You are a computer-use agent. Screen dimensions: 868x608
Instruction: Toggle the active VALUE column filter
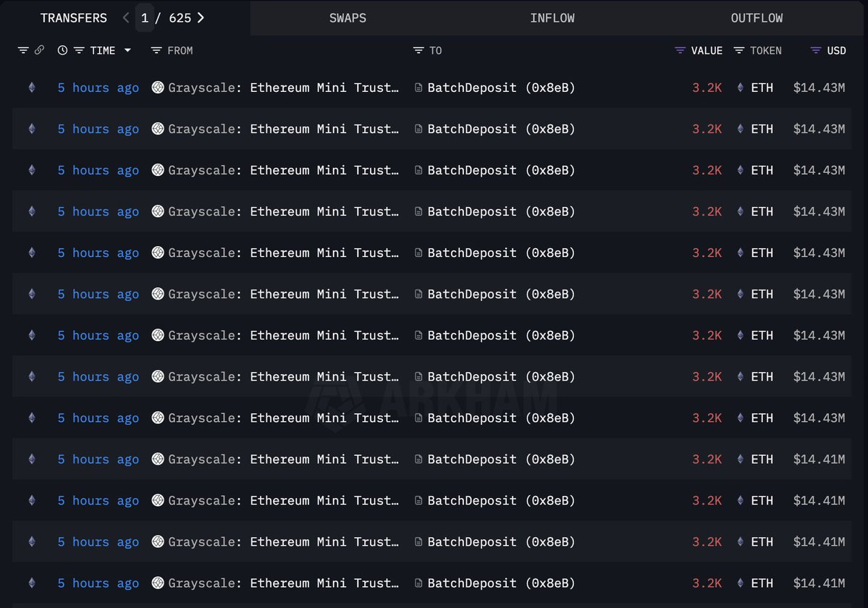[x=679, y=51]
